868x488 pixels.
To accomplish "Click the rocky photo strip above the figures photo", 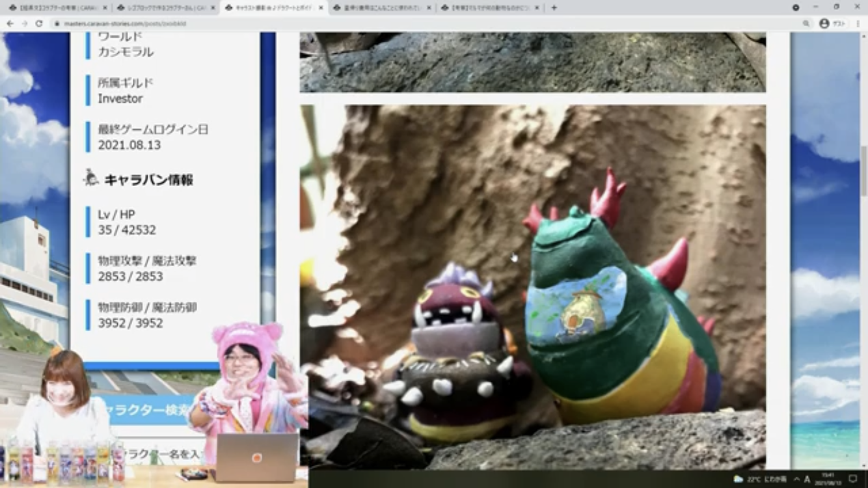I will 532,62.
